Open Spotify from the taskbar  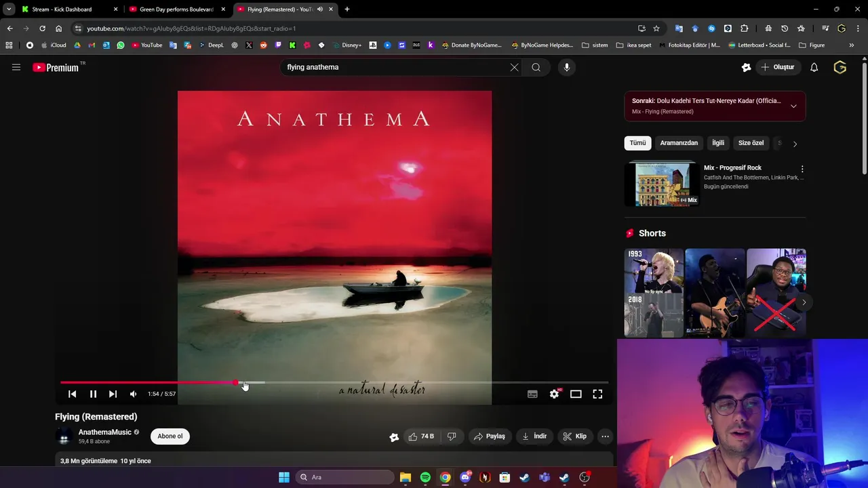(425, 477)
